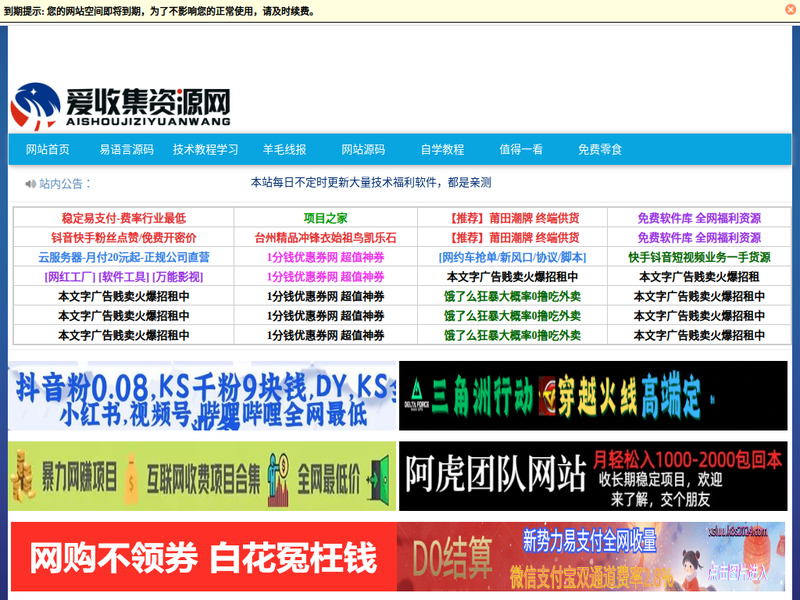Go to the 免费零食 navigation item
Viewport: 800px width, 600px height.
(600, 149)
